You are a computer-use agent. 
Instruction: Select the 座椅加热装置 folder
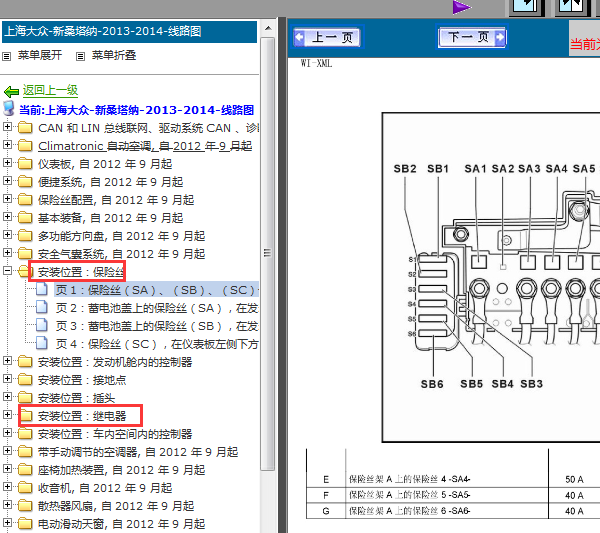point(121,470)
